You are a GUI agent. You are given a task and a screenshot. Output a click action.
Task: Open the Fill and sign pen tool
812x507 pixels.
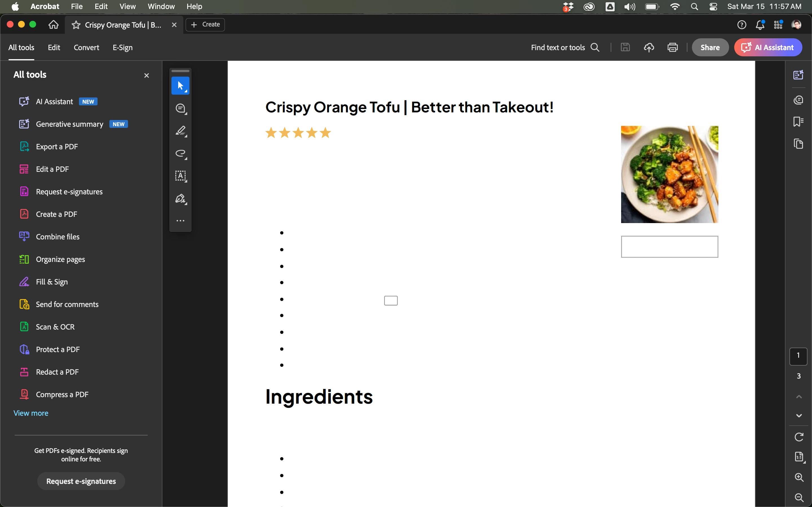pyautogui.click(x=180, y=199)
